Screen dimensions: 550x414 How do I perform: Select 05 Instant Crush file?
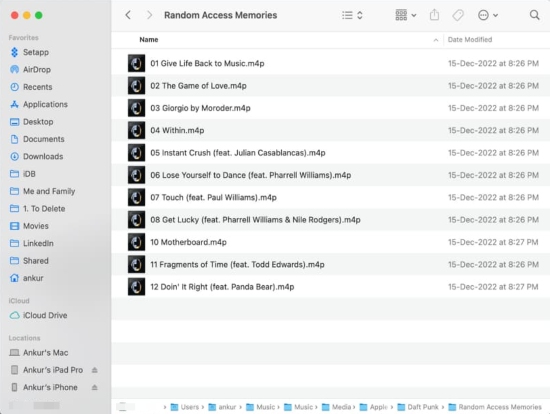coord(331,153)
